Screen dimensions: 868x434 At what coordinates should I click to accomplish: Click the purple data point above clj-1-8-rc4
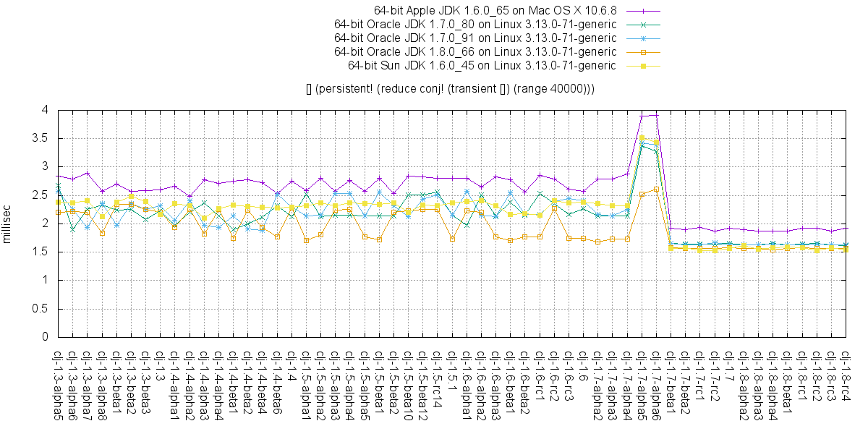coord(846,228)
